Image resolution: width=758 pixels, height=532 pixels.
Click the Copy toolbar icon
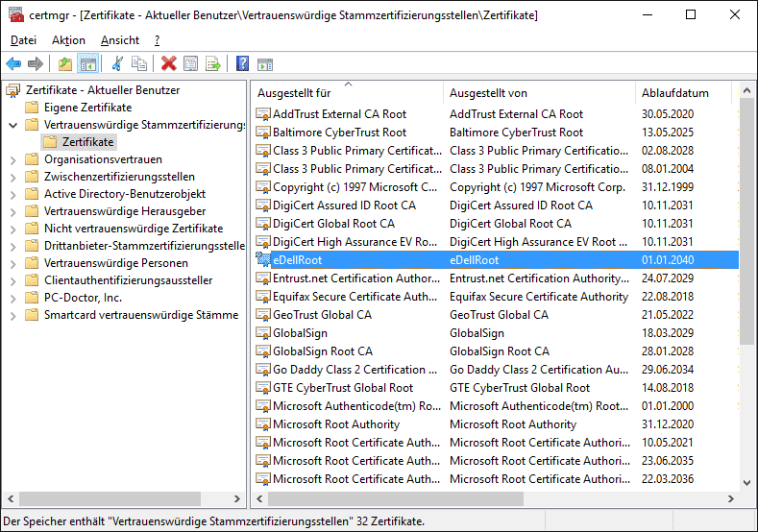point(139,63)
